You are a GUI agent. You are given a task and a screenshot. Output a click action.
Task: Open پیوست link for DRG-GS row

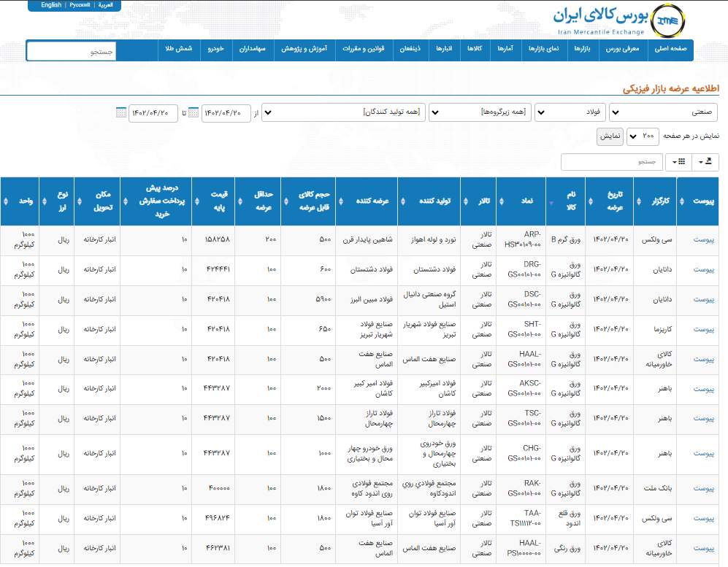704,269
